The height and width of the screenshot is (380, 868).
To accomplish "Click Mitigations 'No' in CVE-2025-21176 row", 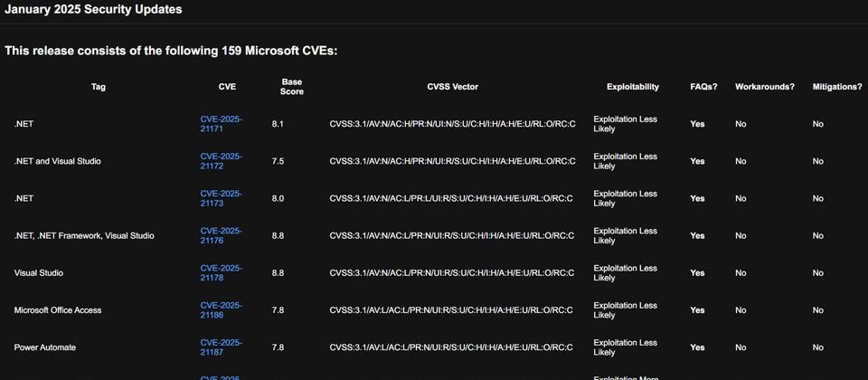I will click(x=818, y=235).
